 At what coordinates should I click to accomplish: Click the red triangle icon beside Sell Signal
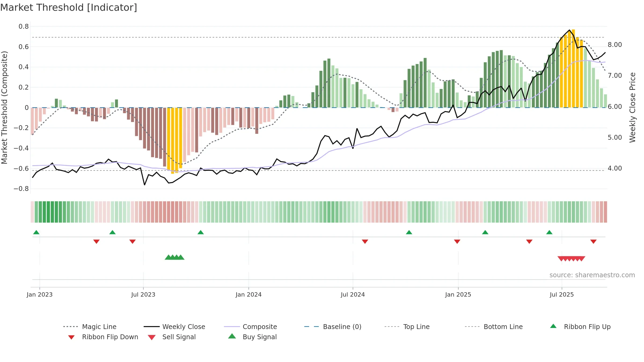pyautogui.click(x=152, y=337)
